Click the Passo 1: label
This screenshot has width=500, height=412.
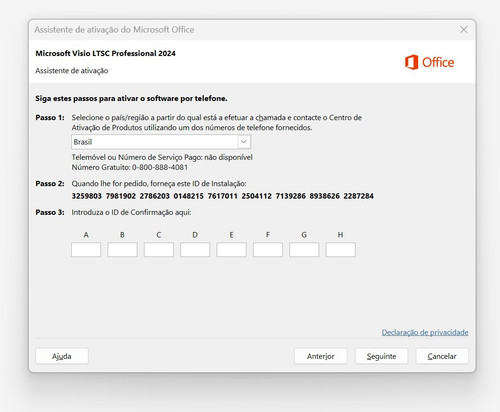[x=50, y=118]
